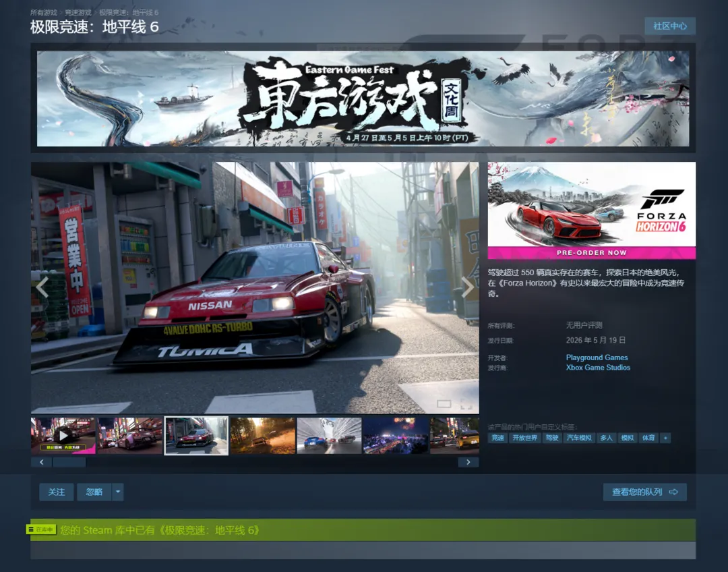Click the thumbnail strip scrollbar handle

click(x=69, y=462)
